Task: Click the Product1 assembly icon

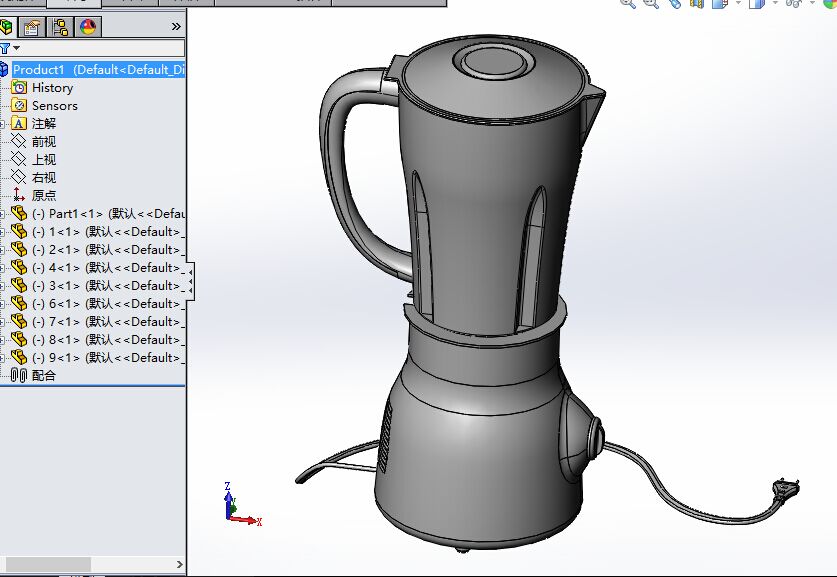Action: pos(4,70)
